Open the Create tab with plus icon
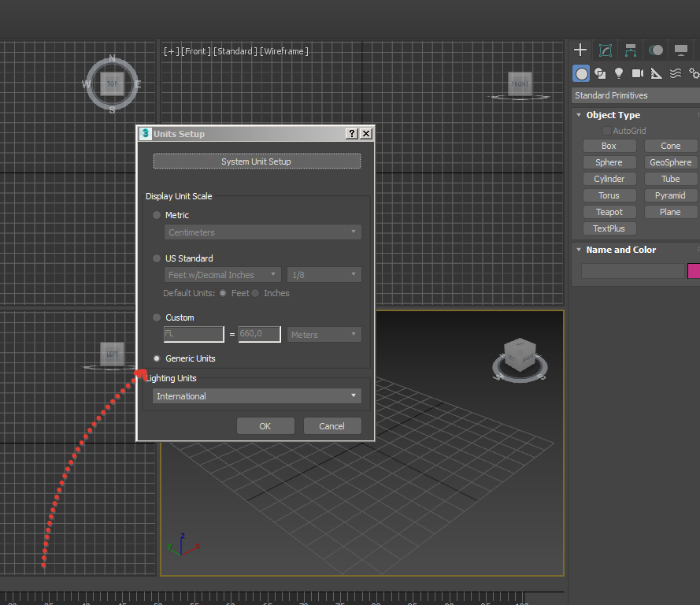 click(580, 50)
